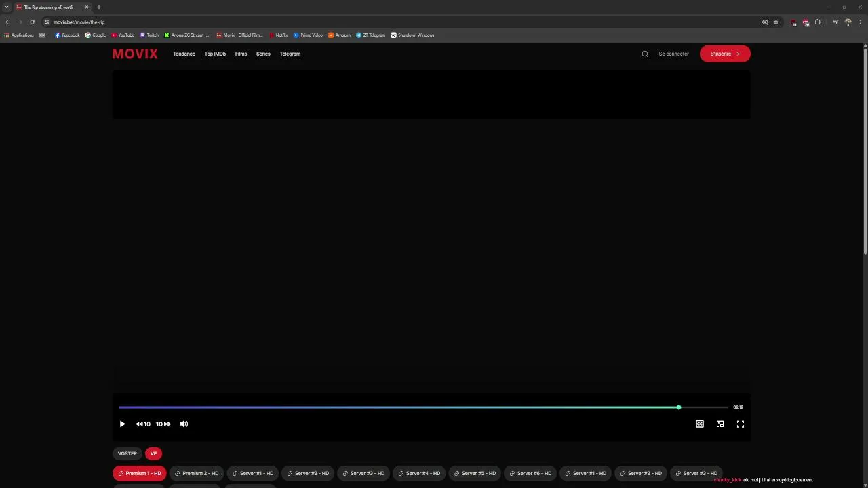The height and width of the screenshot is (488, 868).
Task: Open the Séries section
Action: [x=263, y=54]
